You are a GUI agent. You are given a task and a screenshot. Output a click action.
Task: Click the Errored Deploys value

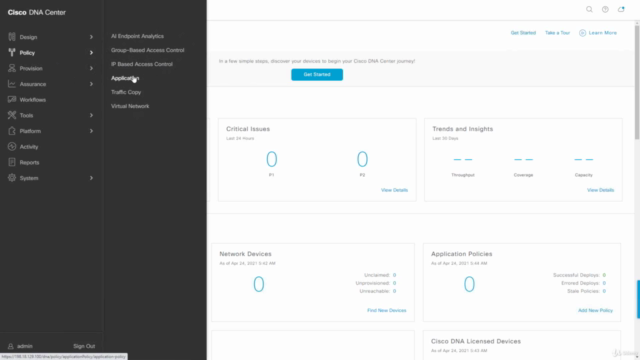[604, 283]
